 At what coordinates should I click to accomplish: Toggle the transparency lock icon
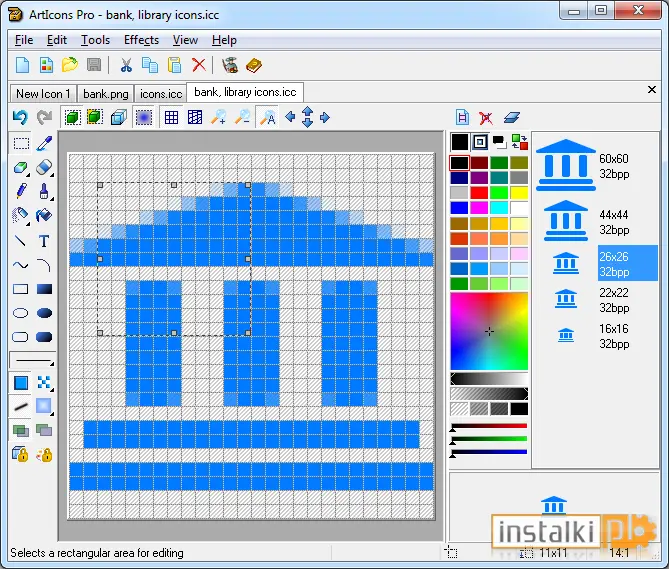tap(20, 454)
